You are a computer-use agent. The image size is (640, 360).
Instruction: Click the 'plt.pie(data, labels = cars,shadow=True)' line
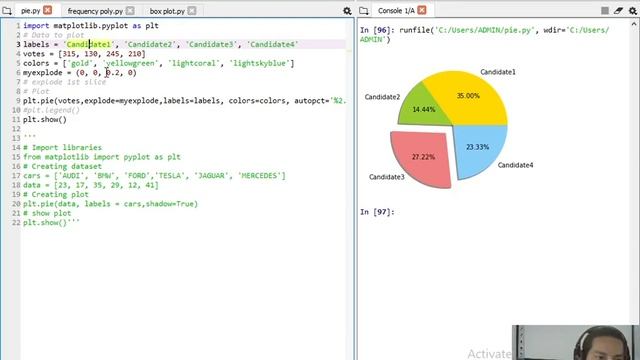pyautogui.click(x=110, y=204)
